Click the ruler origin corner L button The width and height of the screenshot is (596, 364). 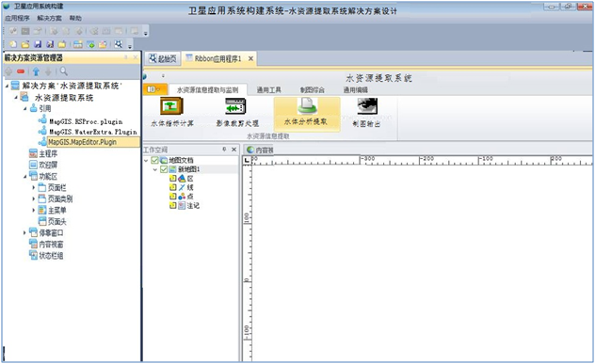[x=247, y=161]
